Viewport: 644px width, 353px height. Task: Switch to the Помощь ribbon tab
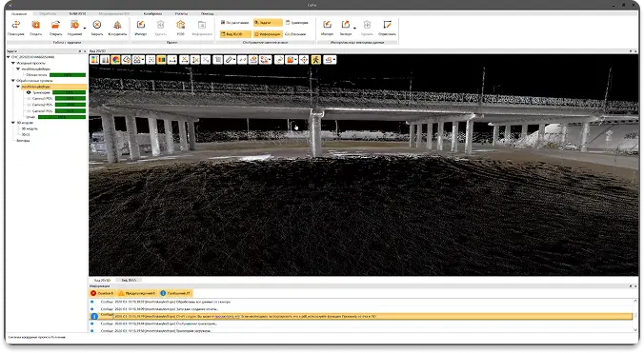pyautogui.click(x=207, y=13)
